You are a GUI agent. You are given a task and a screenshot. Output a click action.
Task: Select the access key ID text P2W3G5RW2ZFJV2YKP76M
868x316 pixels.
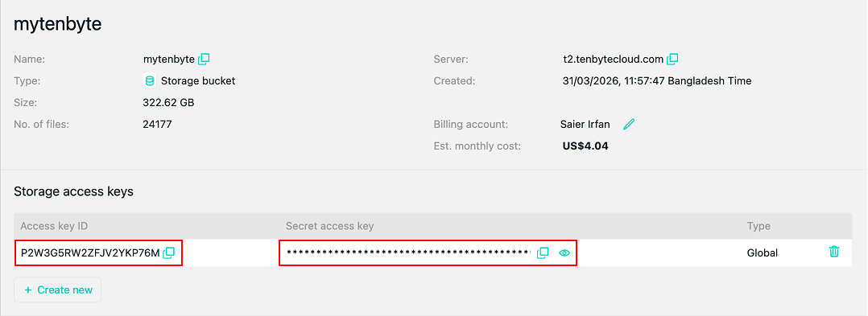pos(90,253)
